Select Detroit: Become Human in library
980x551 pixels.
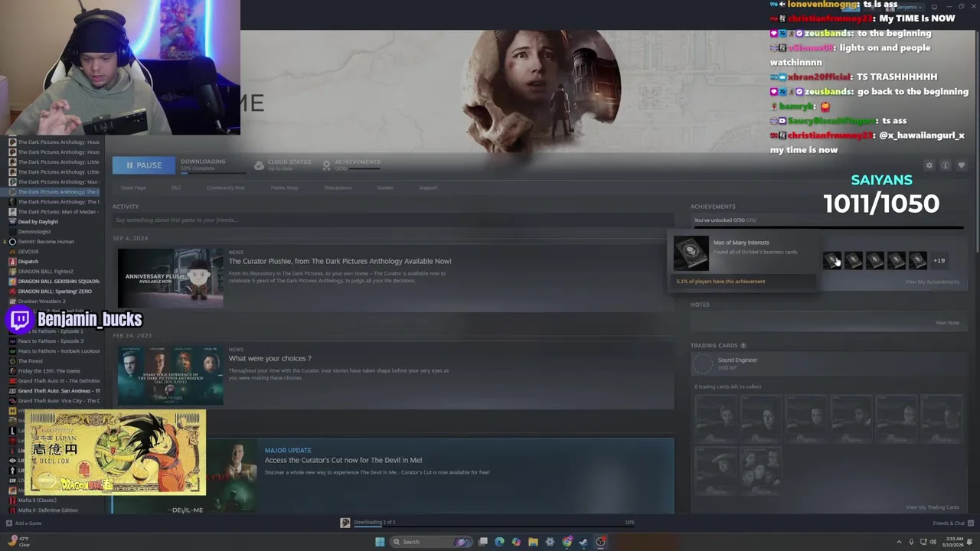(46, 242)
